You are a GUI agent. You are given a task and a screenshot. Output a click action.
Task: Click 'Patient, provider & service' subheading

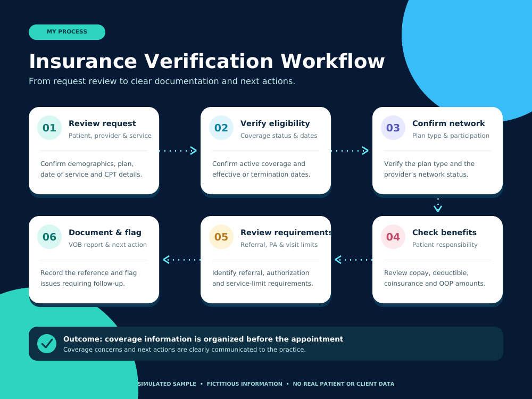click(x=110, y=136)
